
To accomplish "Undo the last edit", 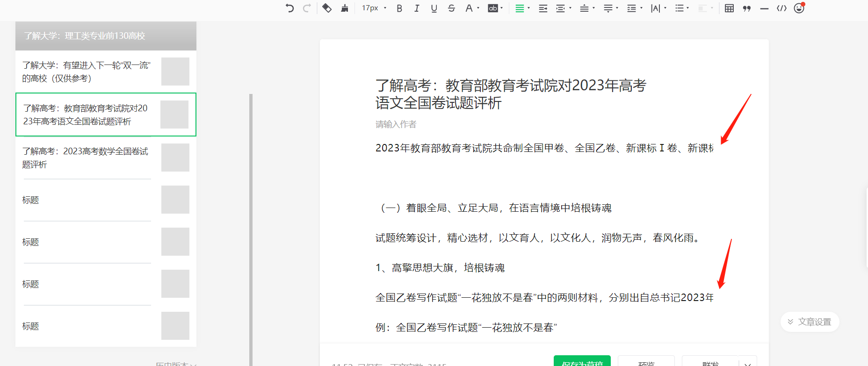I will pos(289,8).
